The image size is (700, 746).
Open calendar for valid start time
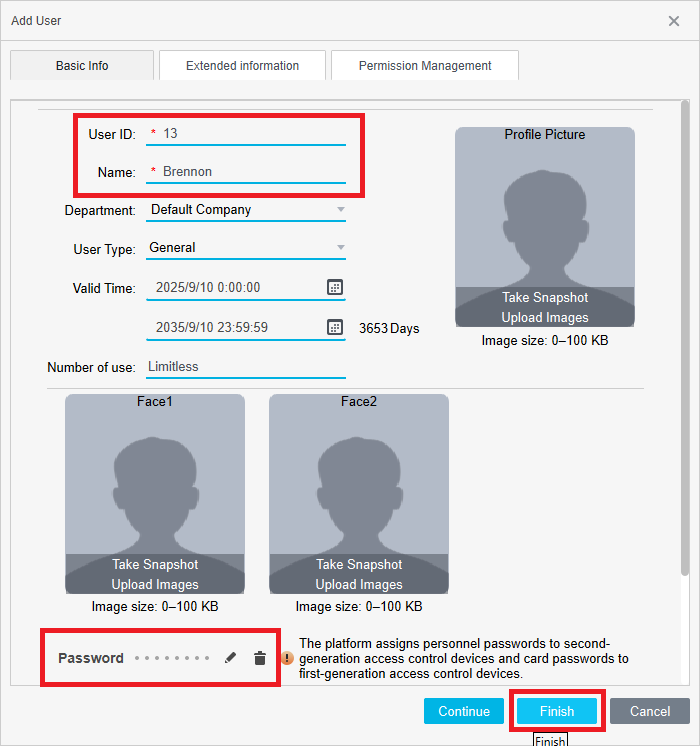pyautogui.click(x=335, y=288)
